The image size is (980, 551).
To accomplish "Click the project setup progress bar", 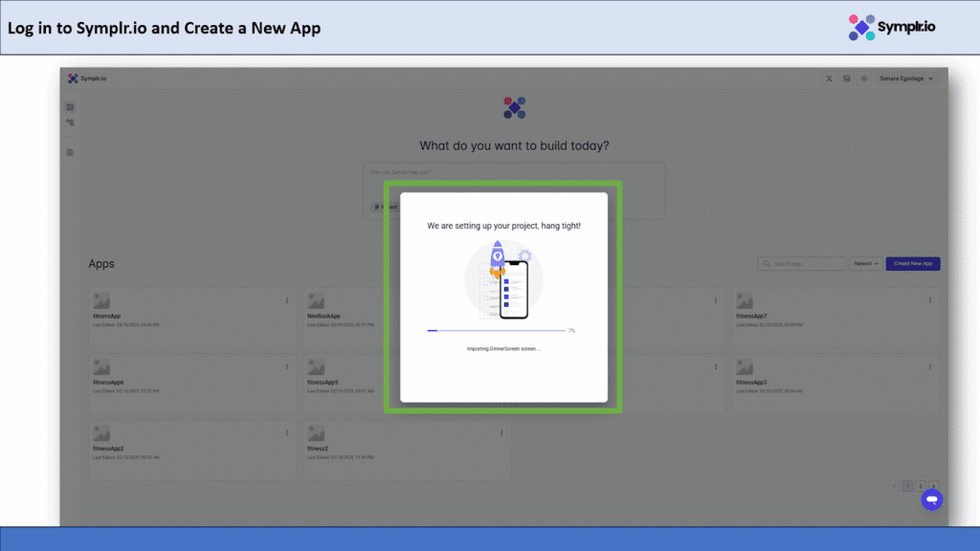I will pyautogui.click(x=496, y=330).
